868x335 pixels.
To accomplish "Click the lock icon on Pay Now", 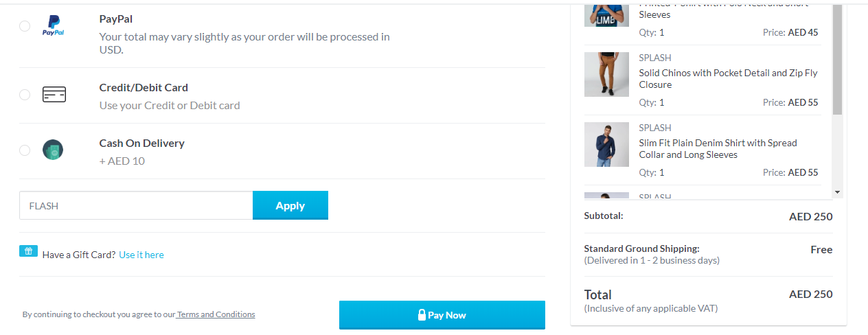I will click(422, 315).
